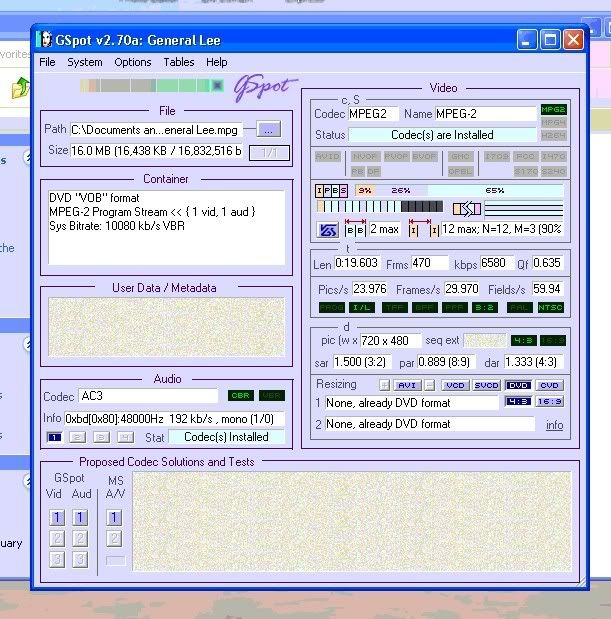Click the PROG scan indicator
This screenshot has height=619, width=611.
tap(332, 308)
